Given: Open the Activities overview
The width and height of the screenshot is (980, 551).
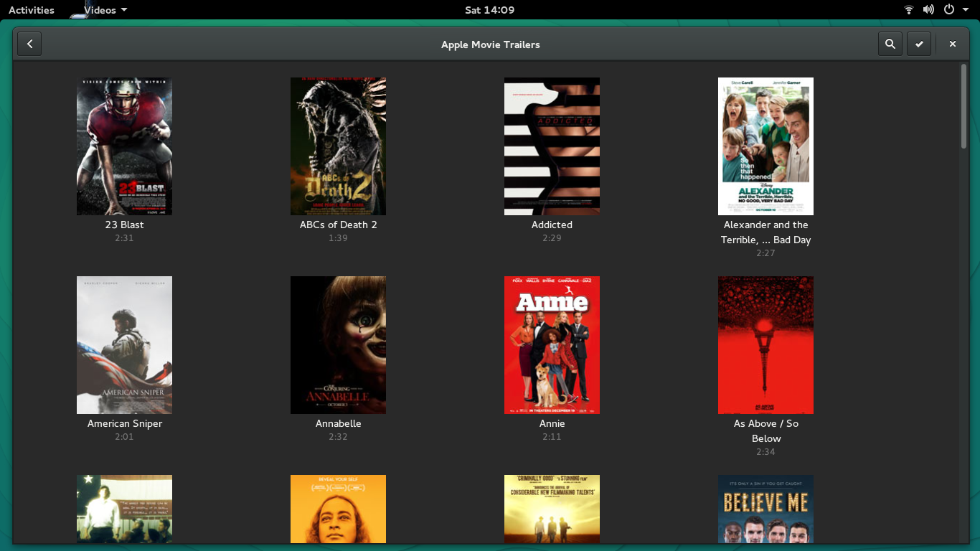Looking at the screenshot, I should pyautogui.click(x=32, y=10).
